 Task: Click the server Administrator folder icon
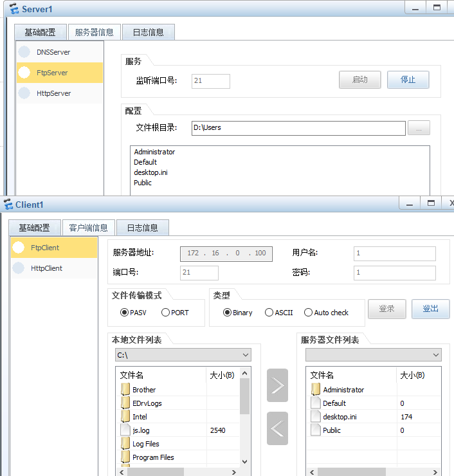(316, 389)
